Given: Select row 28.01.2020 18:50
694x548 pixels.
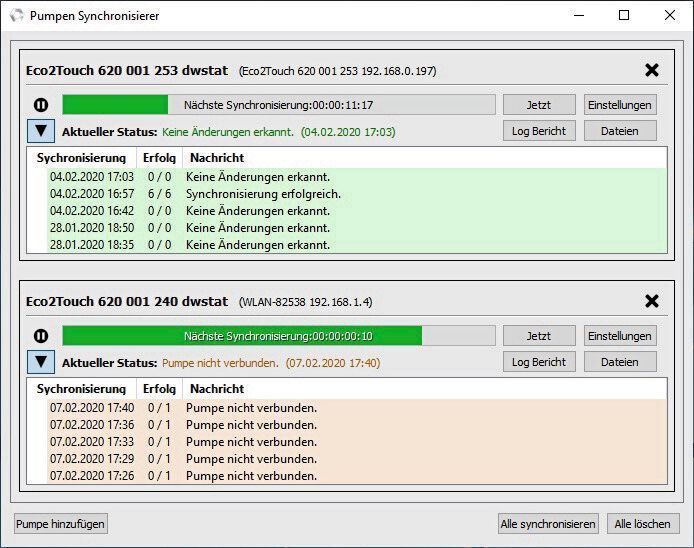Looking at the screenshot, I should (x=357, y=228).
